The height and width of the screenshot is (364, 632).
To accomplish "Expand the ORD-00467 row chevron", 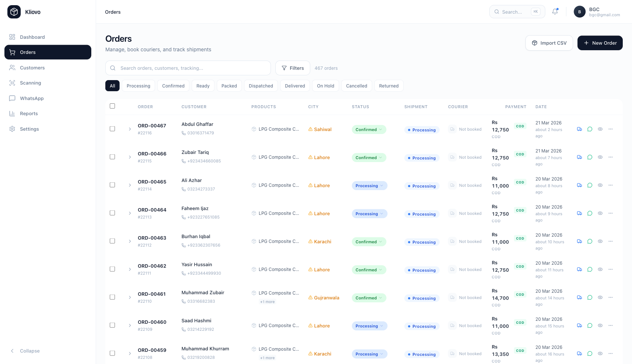I will 130,129.
